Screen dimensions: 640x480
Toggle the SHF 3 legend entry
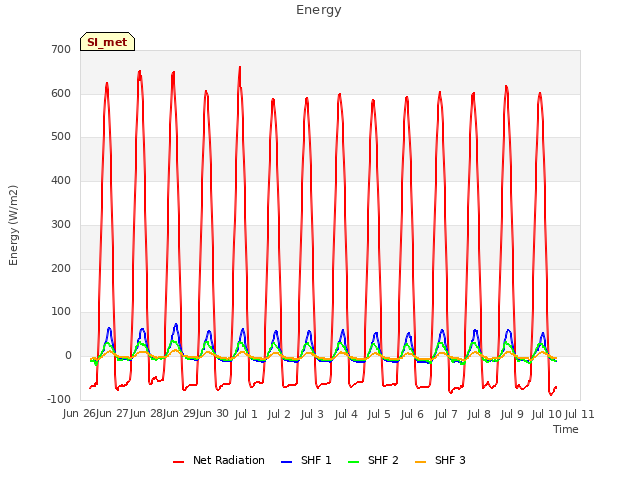(440, 460)
